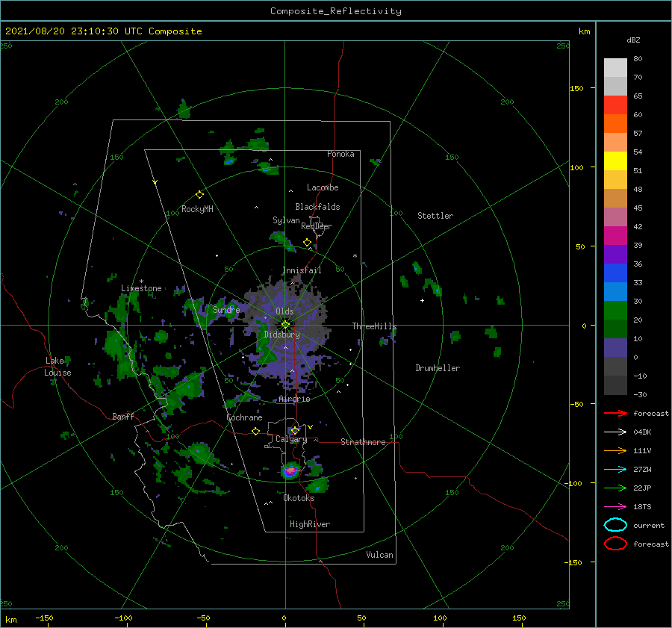Click the Vulcan city label

(379, 555)
